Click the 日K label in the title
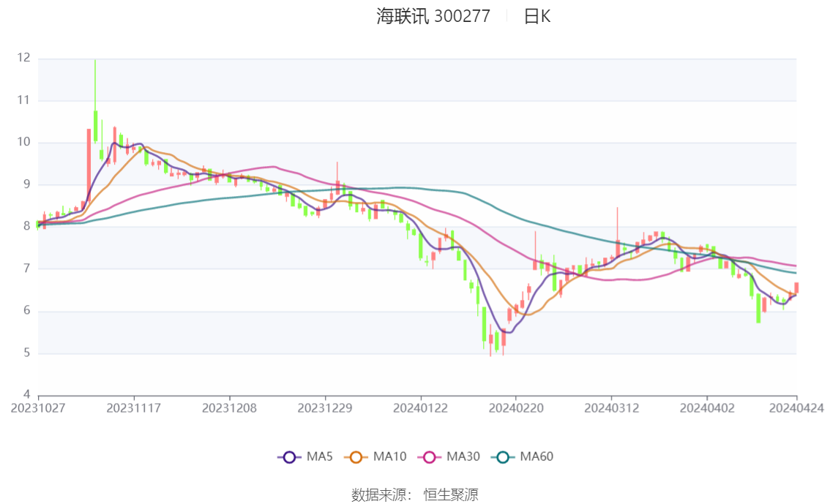Screen dimensions: 830x504 [x=537, y=16]
